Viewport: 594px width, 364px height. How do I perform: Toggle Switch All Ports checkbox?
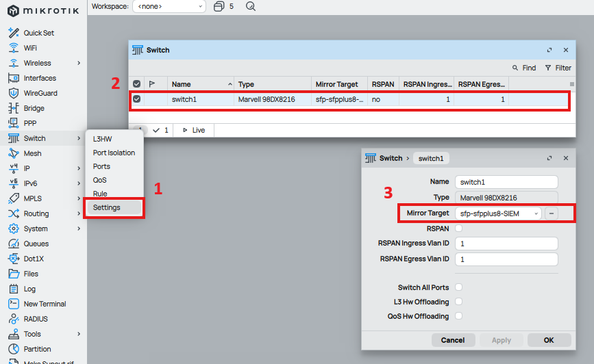[458, 287]
